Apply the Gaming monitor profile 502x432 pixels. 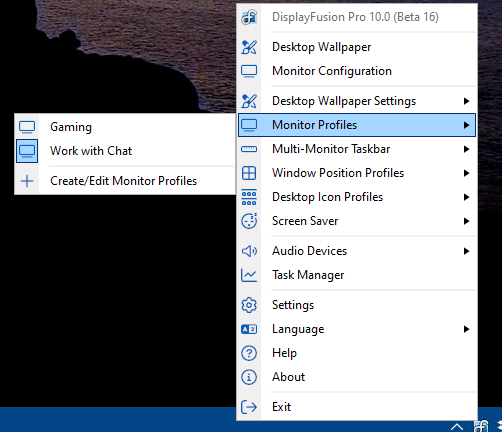tap(125, 127)
